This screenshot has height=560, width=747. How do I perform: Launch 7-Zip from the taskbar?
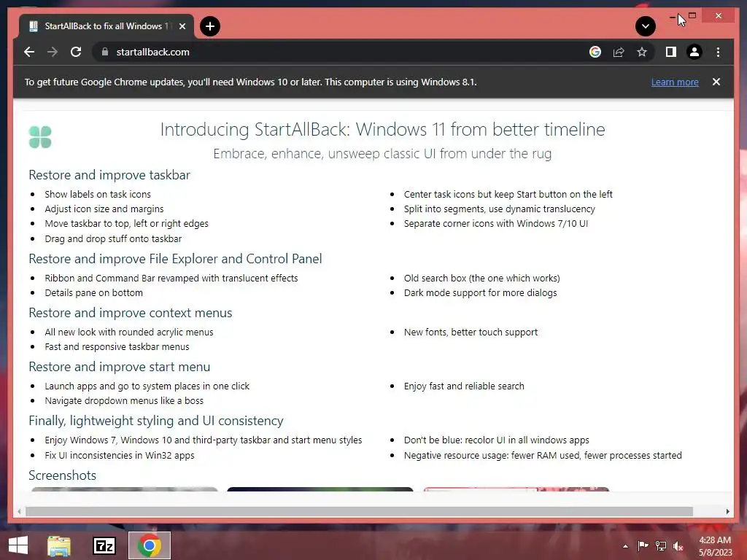(x=104, y=545)
